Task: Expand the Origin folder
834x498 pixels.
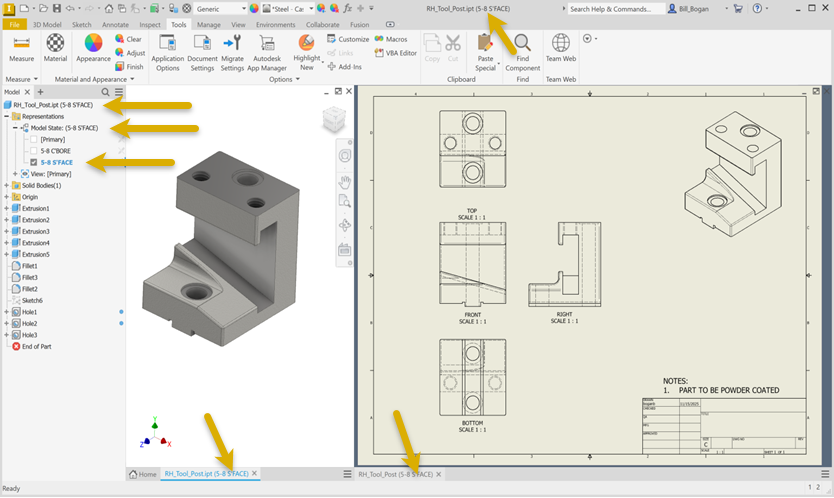Action: tap(6, 197)
